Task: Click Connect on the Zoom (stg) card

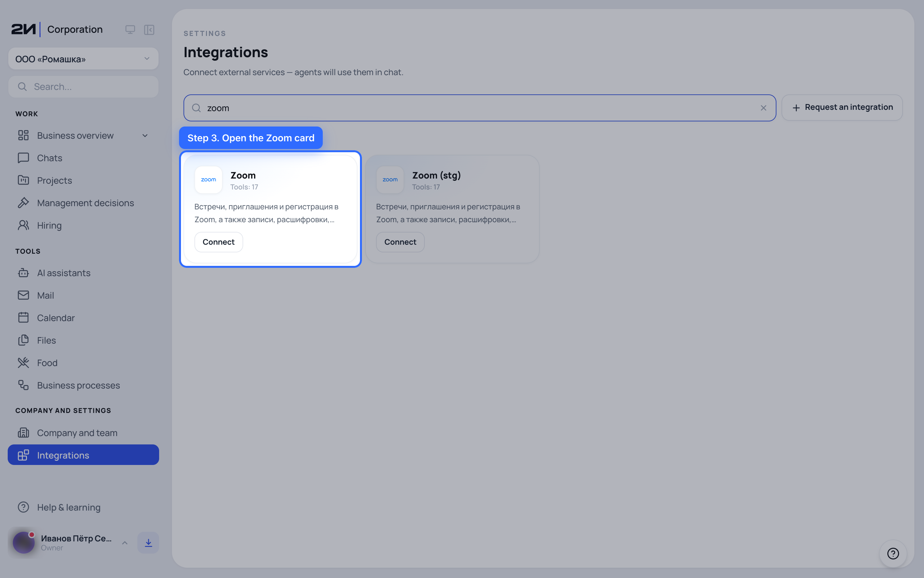Action: pos(400,242)
